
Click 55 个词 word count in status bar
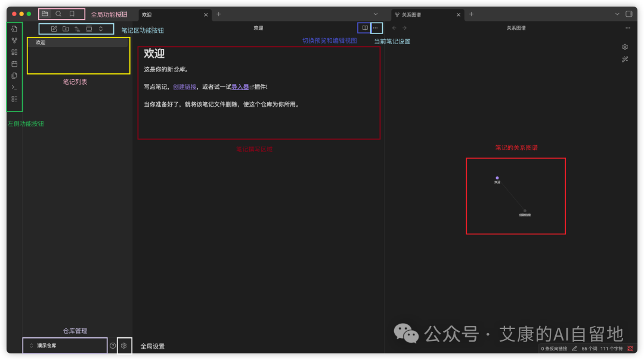(589, 349)
